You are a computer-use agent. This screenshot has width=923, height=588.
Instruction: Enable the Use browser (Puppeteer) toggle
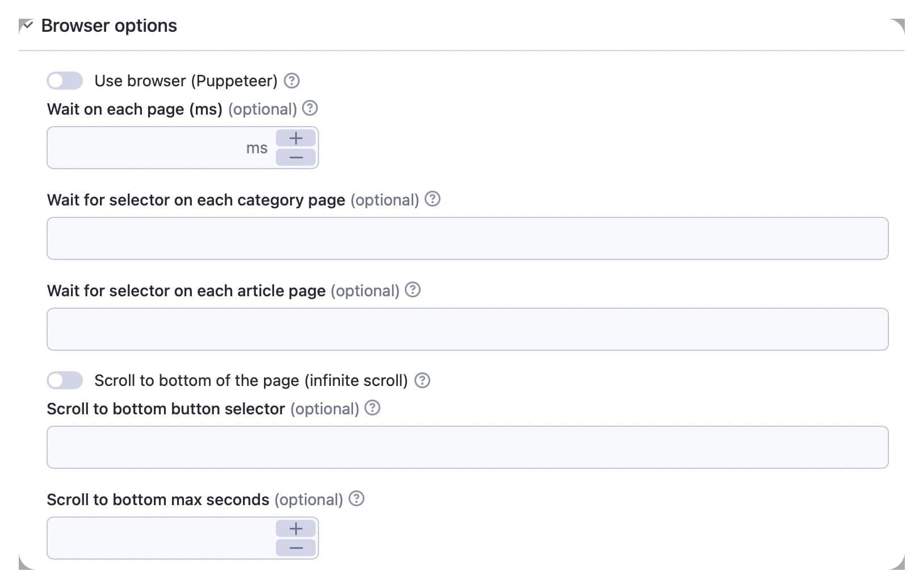point(64,81)
